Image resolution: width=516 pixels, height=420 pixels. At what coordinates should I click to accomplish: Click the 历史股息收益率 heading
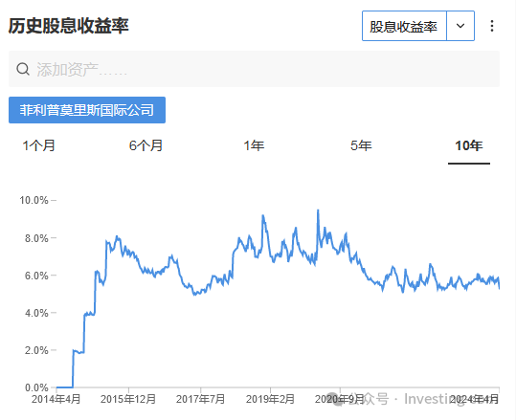click(x=69, y=26)
